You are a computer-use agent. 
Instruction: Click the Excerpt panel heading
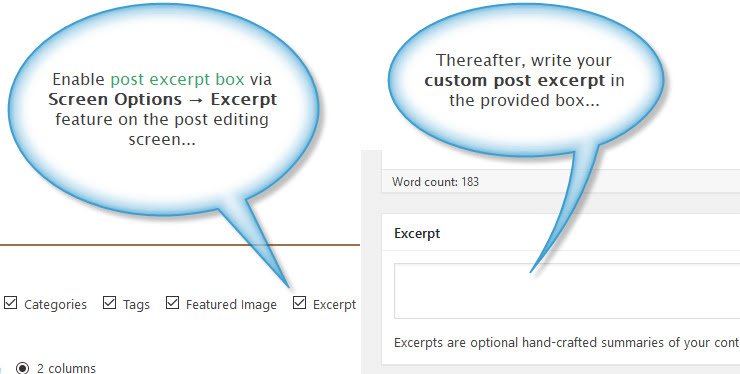(x=417, y=233)
